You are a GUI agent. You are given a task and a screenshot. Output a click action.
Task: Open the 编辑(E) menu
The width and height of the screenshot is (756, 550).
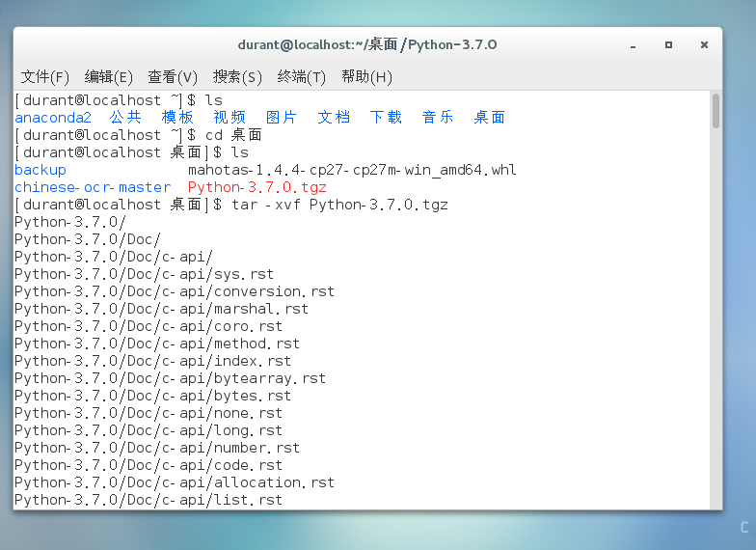(x=108, y=77)
